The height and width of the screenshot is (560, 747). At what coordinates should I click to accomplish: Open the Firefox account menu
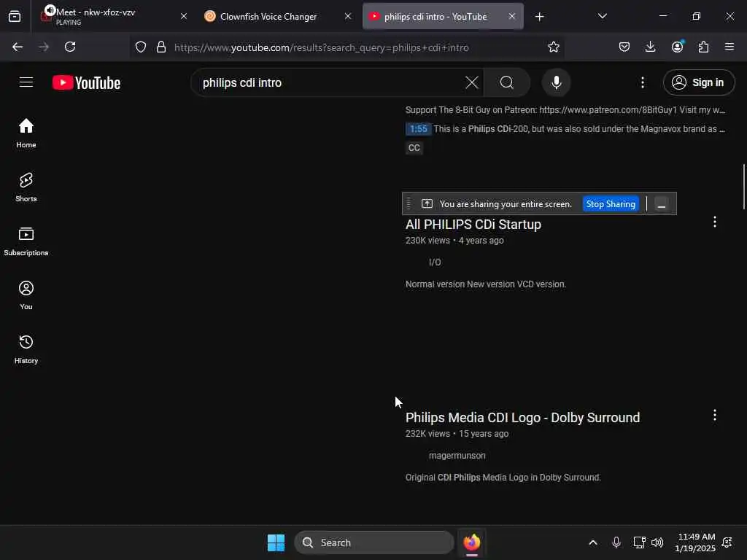click(x=677, y=47)
